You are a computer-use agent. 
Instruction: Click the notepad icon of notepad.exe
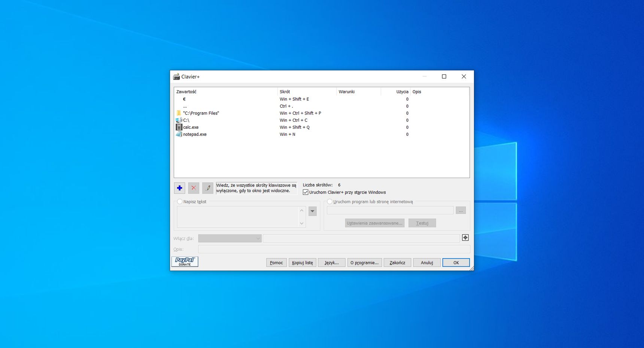pos(179,134)
